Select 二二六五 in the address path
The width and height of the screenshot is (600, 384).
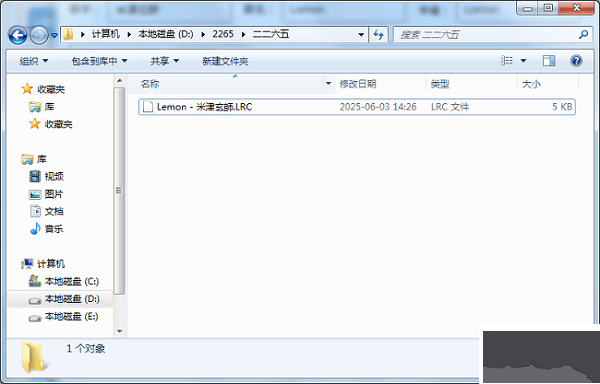(271, 34)
